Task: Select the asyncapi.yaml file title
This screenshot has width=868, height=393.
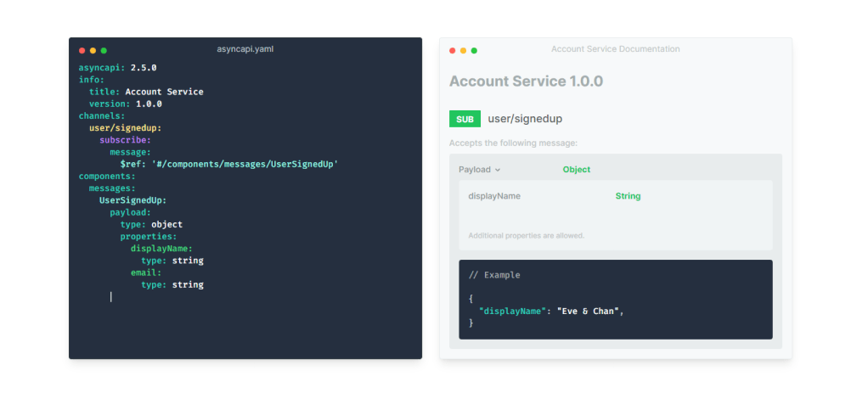Action: point(245,49)
